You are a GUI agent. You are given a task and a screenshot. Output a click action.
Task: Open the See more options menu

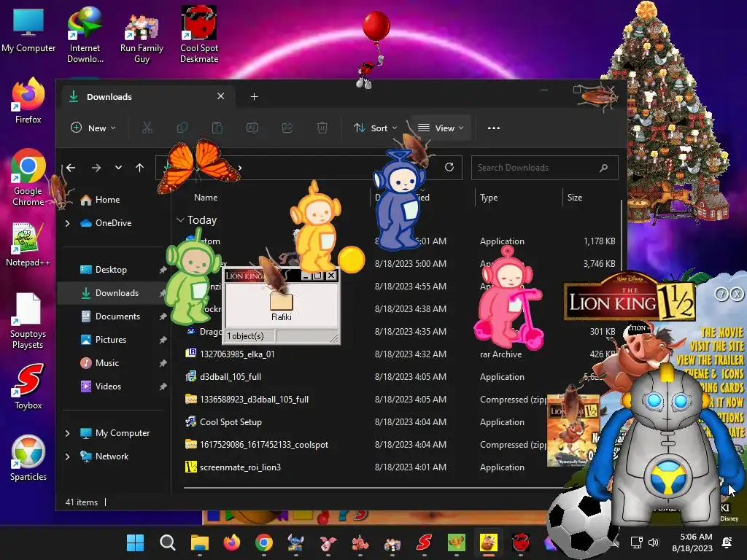pyautogui.click(x=494, y=128)
